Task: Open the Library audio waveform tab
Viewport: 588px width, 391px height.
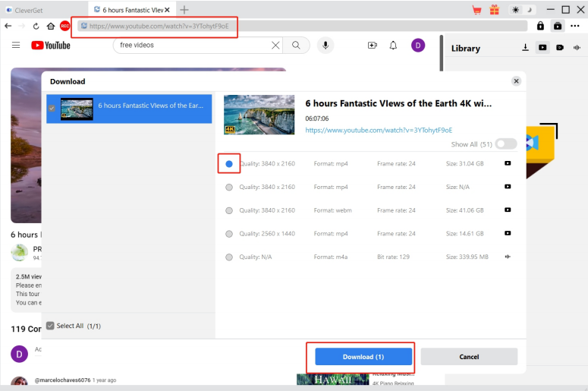Action: tap(576, 48)
